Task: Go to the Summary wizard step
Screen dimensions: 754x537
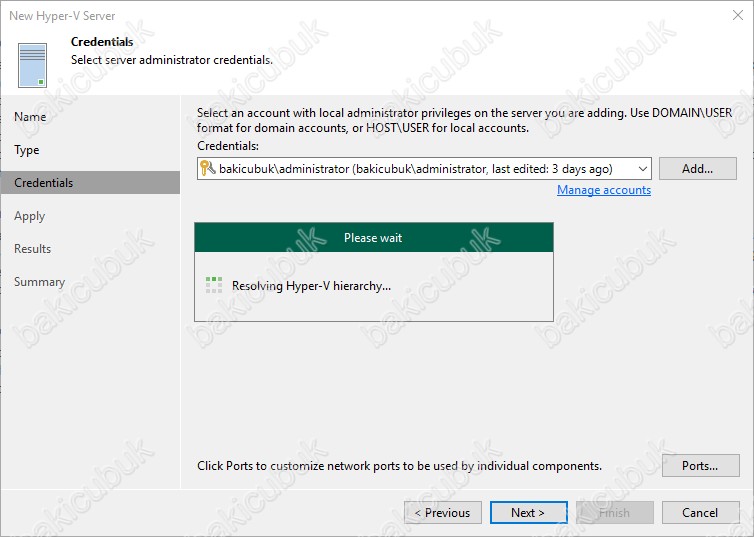Action: (39, 282)
